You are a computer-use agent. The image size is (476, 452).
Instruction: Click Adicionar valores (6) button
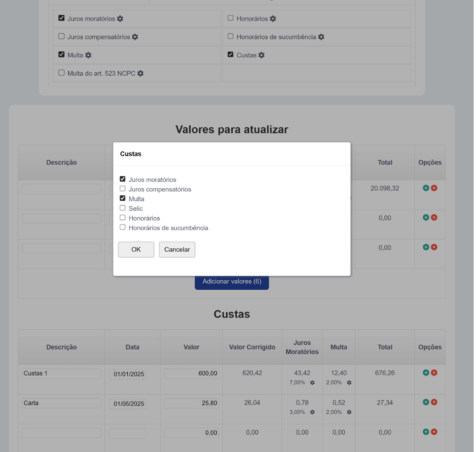tap(232, 282)
